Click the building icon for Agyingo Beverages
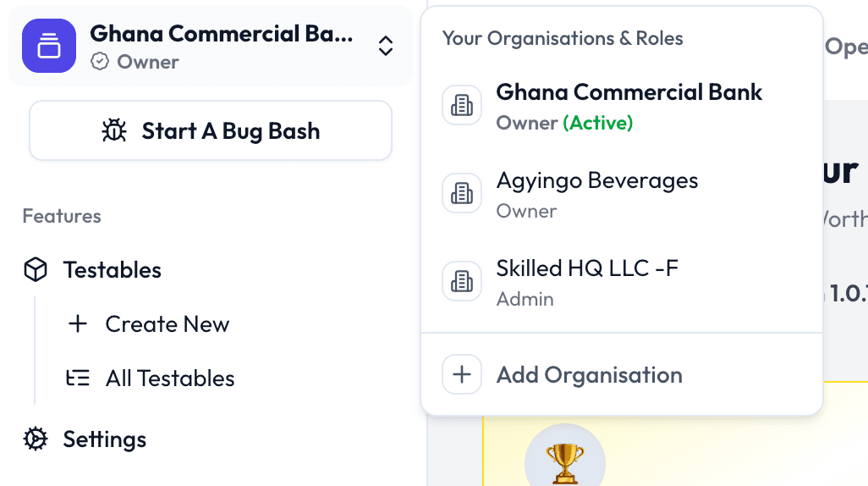 coord(462,194)
